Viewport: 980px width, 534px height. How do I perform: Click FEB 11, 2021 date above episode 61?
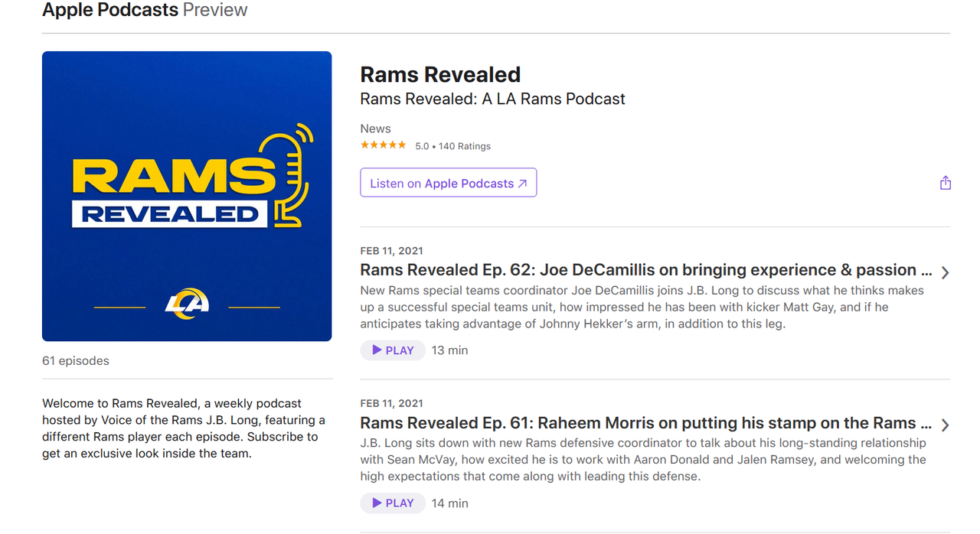pos(391,404)
